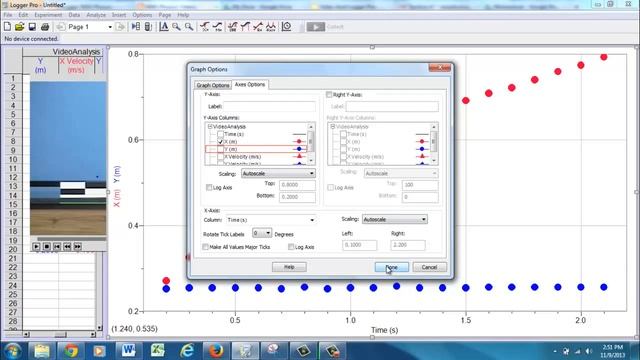Click the Help button in dialog
The height and width of the screenshot is (360, 640).
tap(289, 267)
